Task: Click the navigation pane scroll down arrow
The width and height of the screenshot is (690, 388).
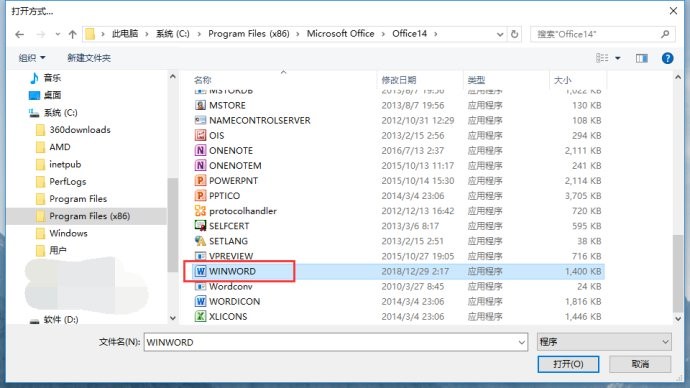Action: [x=172, y=318]
